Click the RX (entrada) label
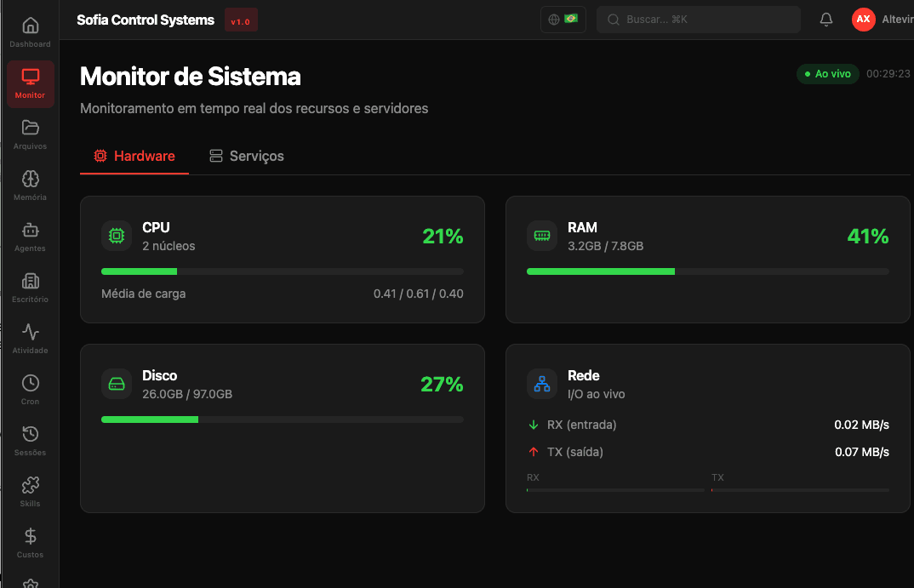The image size is (914, 588). coord(582,425)
